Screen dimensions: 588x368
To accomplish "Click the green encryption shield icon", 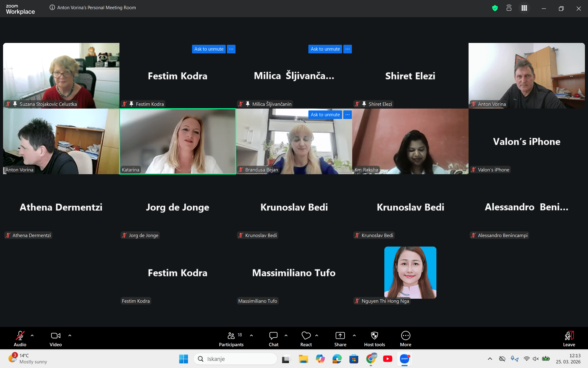I will 495,8.
